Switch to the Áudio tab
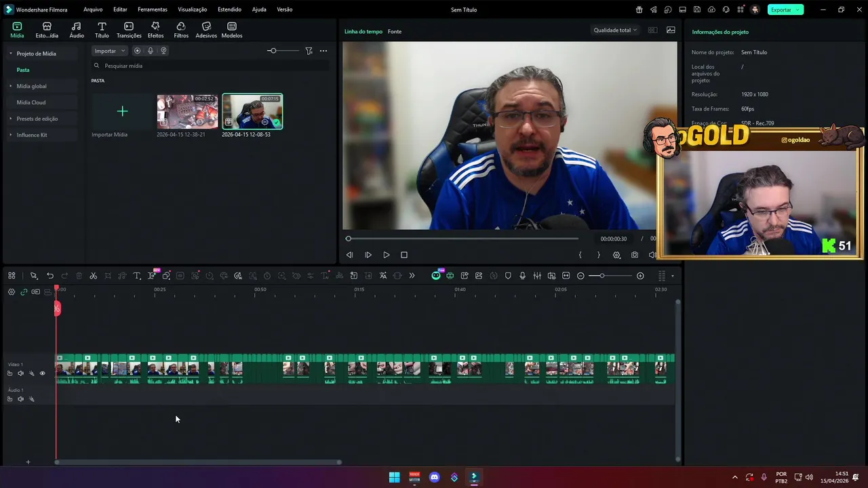Screen dimensions: 868x488 [77, 30]
